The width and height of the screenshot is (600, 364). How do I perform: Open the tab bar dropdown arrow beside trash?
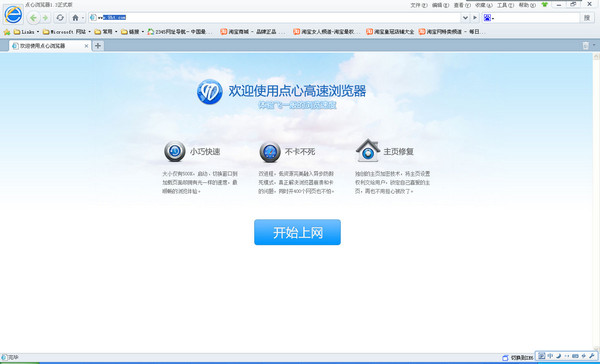pyautogui.click(x=594, y=45)
